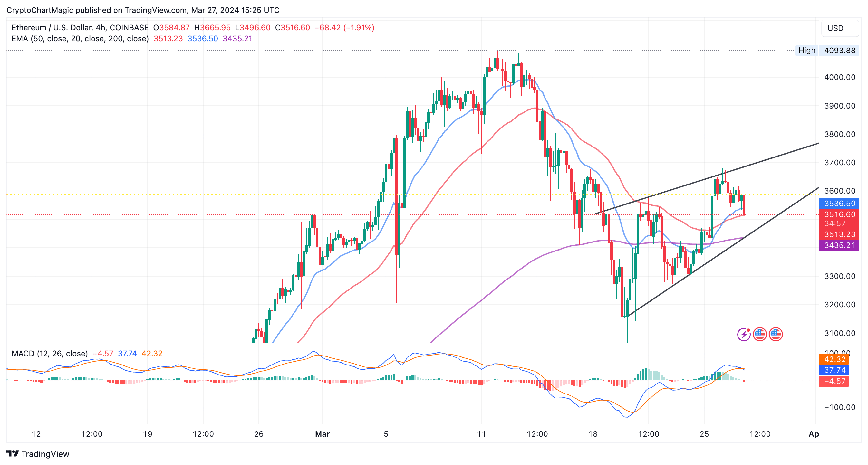Click the 25 date label on time axis
868x465 pixels.
[704, 434]
